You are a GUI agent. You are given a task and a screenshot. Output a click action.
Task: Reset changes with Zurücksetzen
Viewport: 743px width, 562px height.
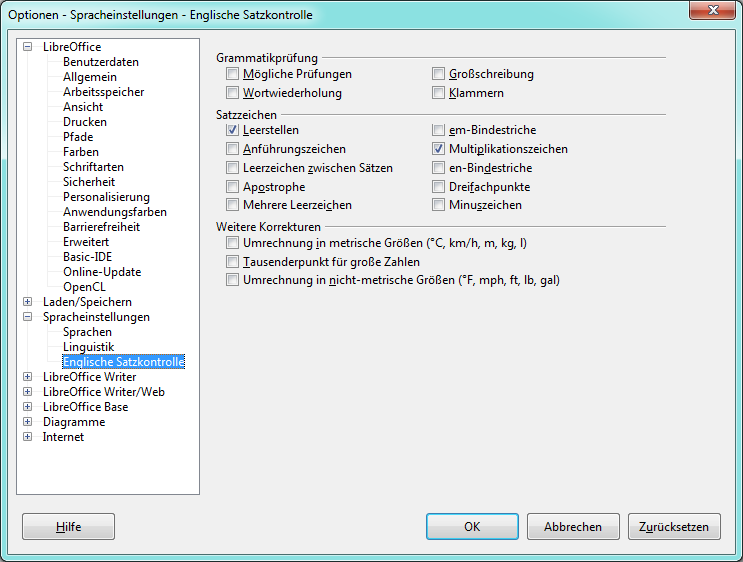point(674,526)
